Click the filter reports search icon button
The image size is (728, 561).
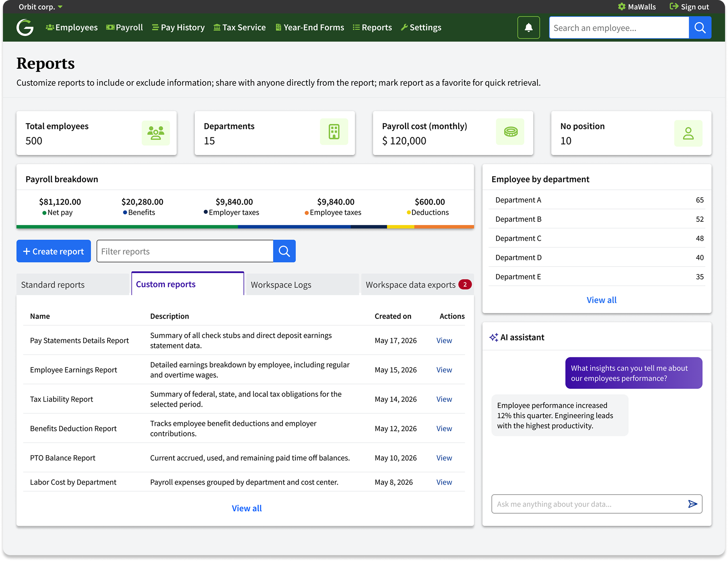point(284,251)
